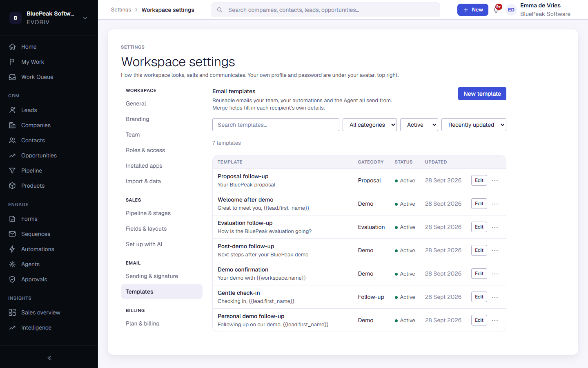Screen dimensions: 588x368
Task: Open the All categories filter dropdown
Action: pos(370,125)
